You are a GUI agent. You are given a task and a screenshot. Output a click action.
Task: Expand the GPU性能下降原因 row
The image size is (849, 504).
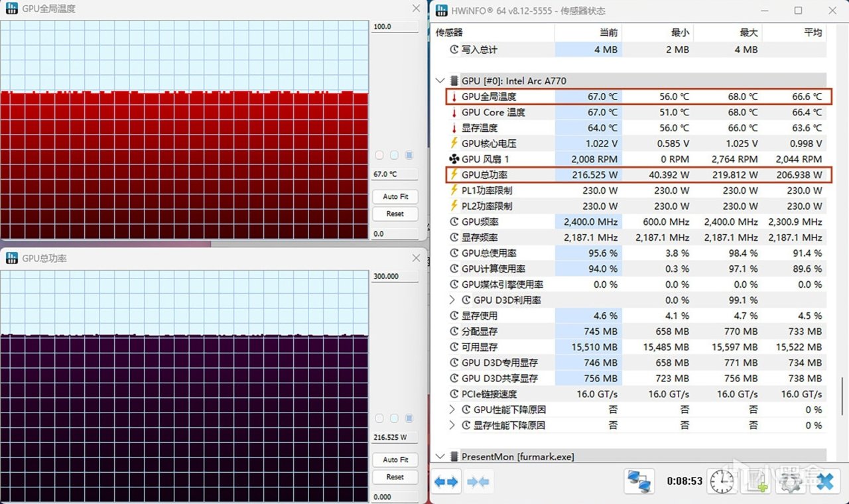453,410
